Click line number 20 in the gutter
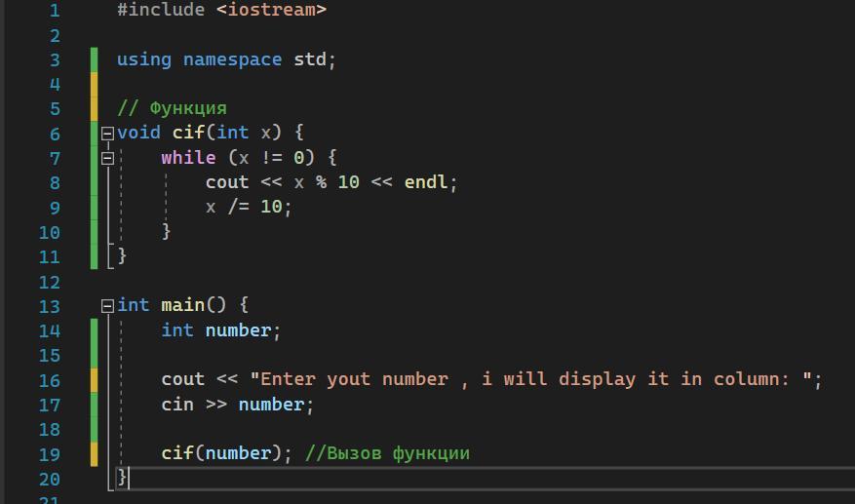 49,480
